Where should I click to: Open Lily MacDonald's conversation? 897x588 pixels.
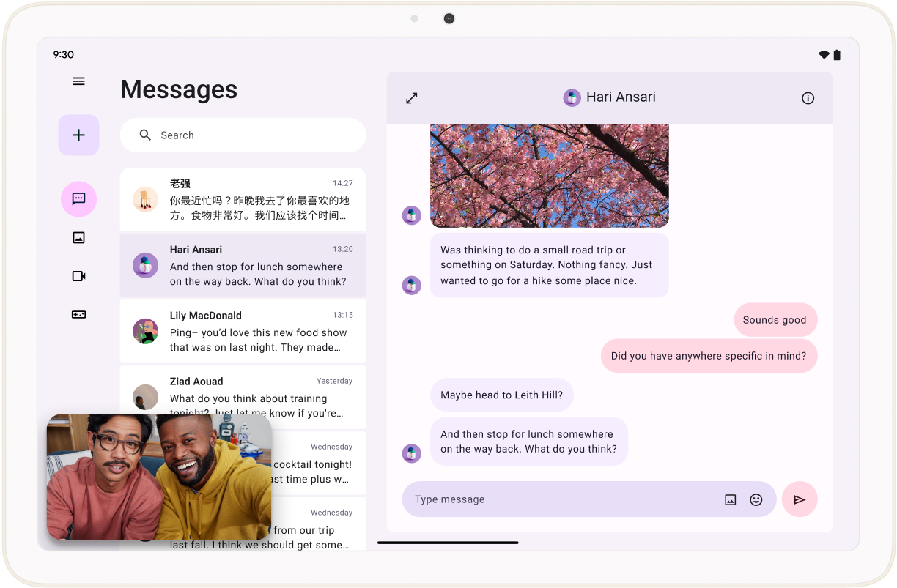pos(243,331)
